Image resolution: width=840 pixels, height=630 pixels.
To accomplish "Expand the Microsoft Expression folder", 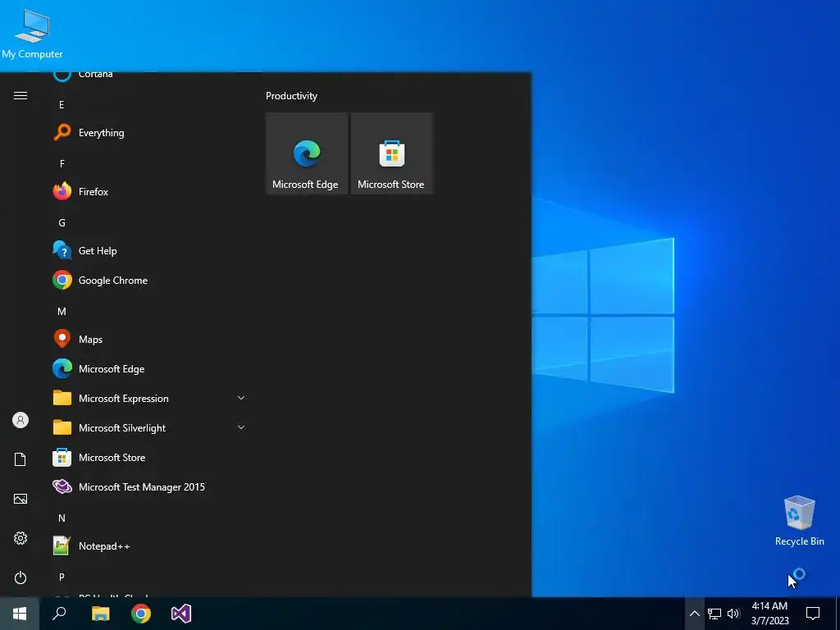I will 150,398.
